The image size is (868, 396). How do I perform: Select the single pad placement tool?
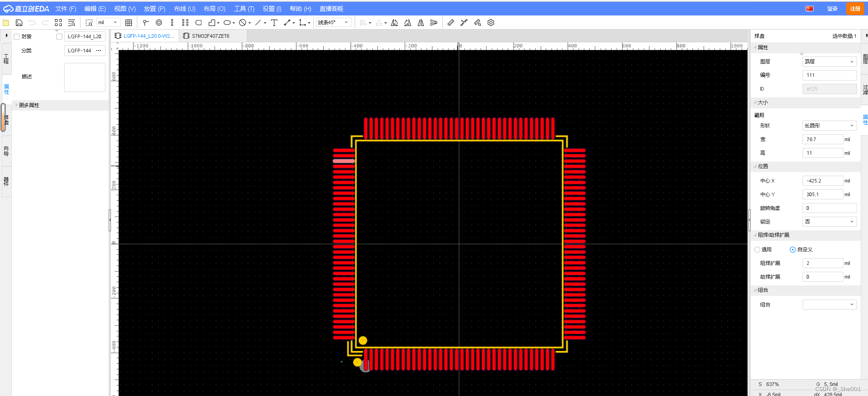pos(146,23)
